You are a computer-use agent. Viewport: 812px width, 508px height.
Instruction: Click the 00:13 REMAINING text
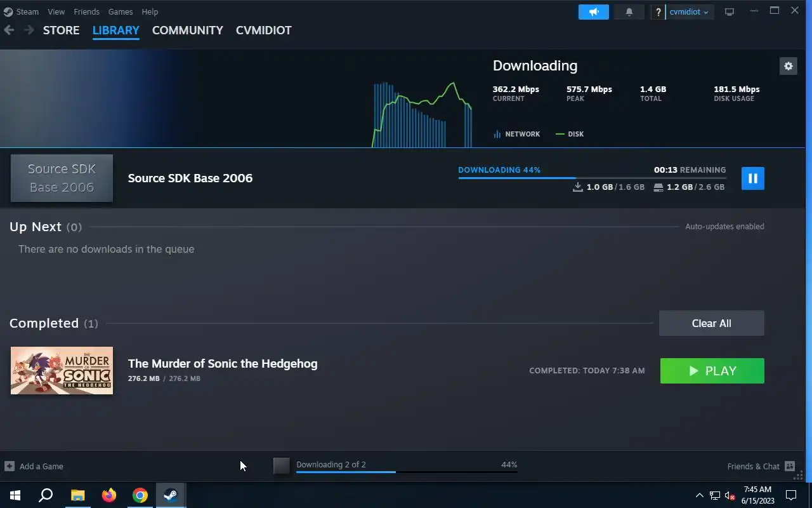coord(690,170)
